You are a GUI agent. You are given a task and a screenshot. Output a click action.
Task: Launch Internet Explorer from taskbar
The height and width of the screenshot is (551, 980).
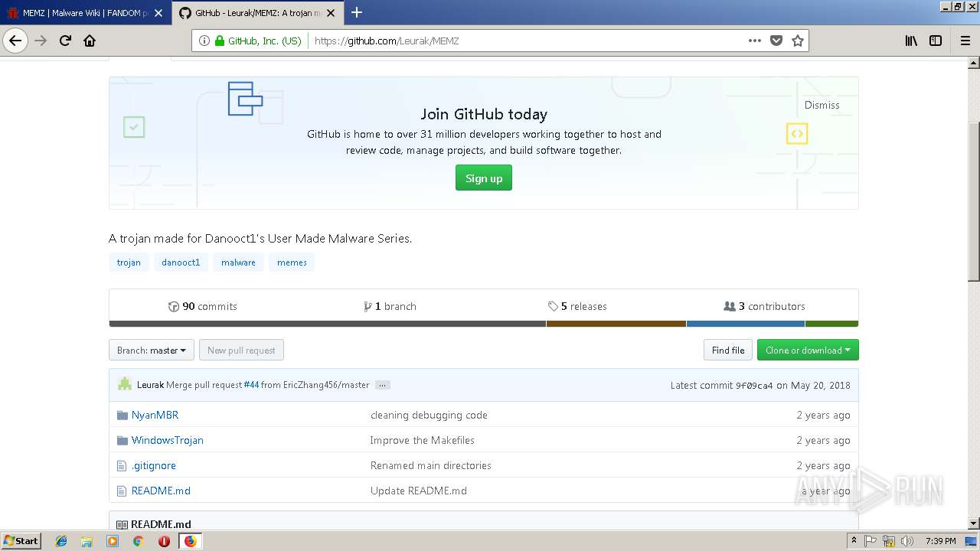pyautogui.click(x=61, y=541)
